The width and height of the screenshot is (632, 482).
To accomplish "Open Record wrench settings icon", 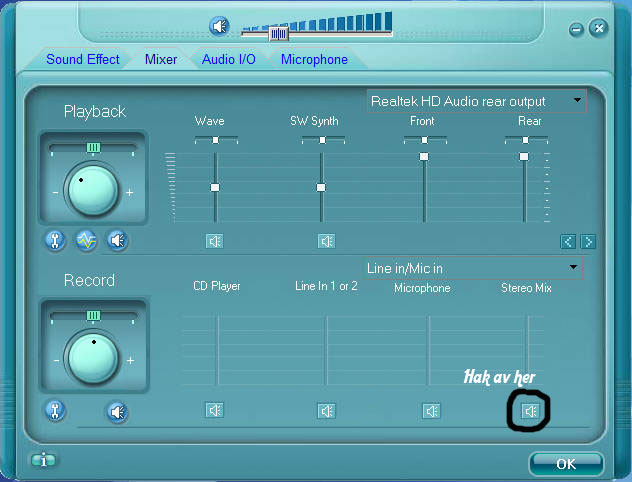I will point(55,411).
